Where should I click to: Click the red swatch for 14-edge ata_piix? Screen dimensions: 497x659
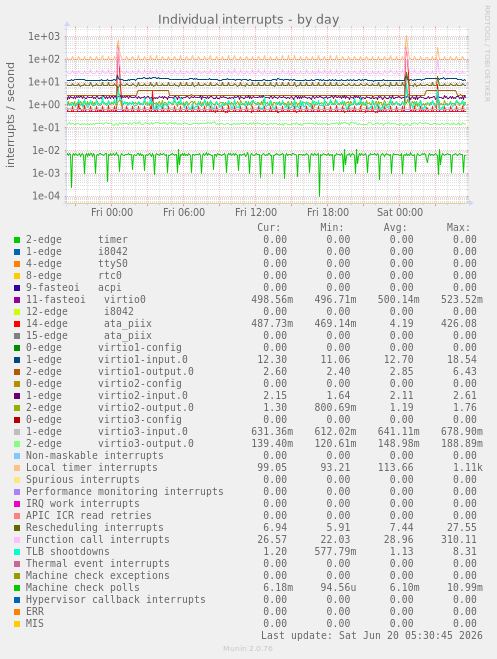click(x=17, y=324)
